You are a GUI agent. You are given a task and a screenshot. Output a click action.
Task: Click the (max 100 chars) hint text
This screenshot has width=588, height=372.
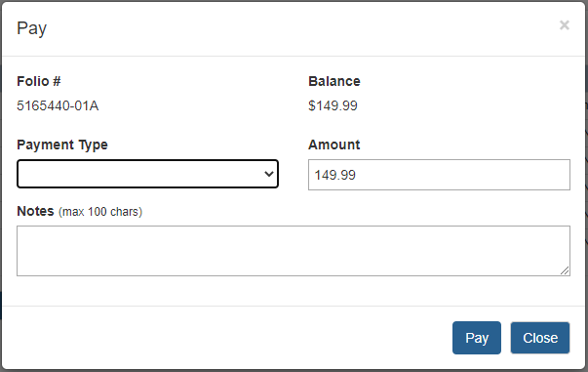pos(100,212)
